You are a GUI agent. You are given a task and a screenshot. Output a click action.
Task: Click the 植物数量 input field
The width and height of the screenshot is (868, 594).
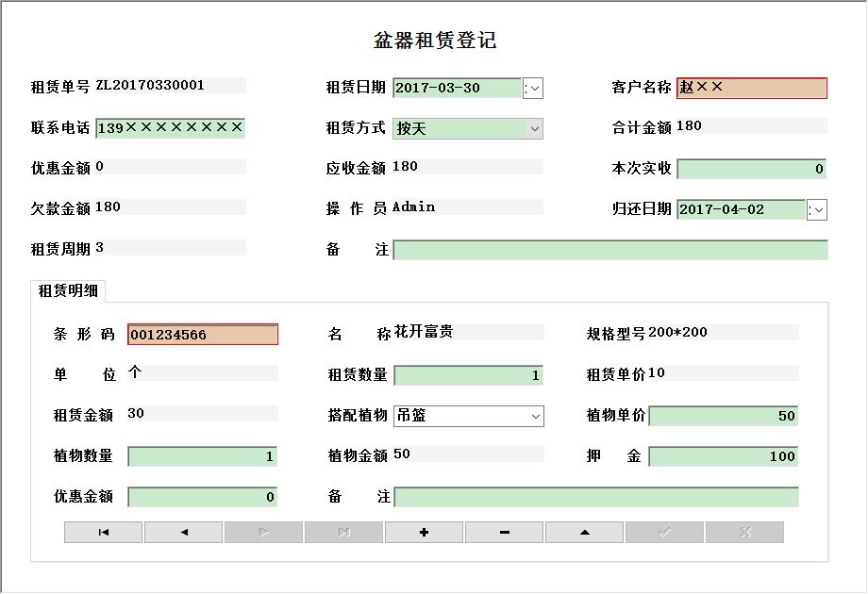[x=203, y=456]
